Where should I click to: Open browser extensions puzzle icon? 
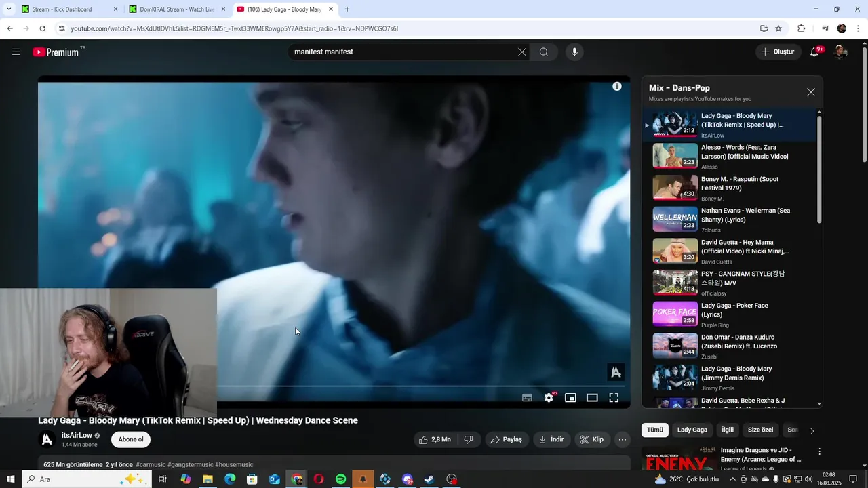pyautogui.click(x=802, y=28)
